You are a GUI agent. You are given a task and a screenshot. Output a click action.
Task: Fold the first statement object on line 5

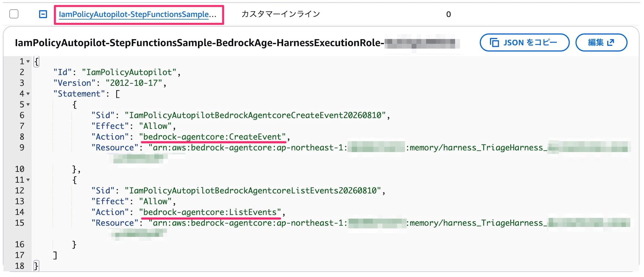pyautogui.click(x=28, y=104)
